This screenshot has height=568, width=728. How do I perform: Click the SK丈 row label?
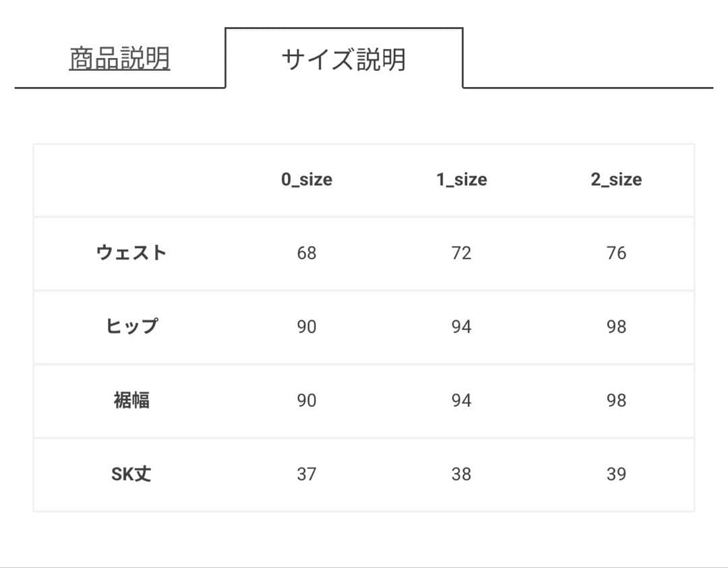click(x=131, y=474)
